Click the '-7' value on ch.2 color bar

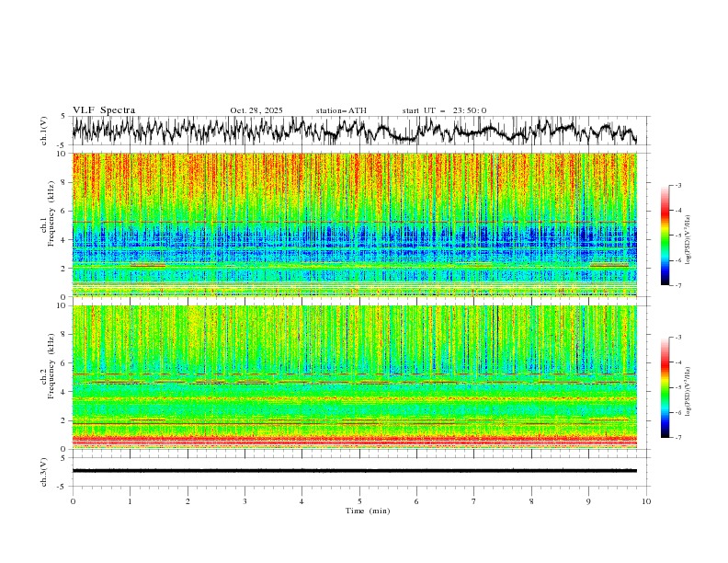(677, 438)
